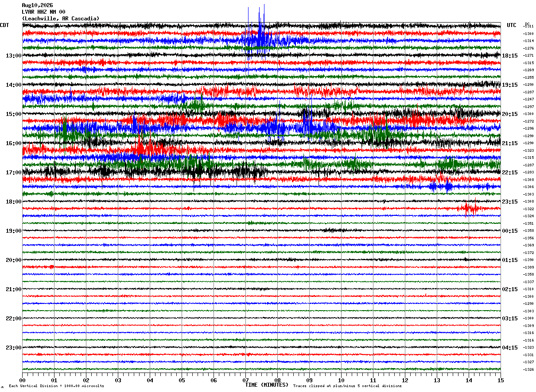The image size is (536, 392).
Task: Select the LVAR HHZ NM 00 station header
Action: [43, 12]
